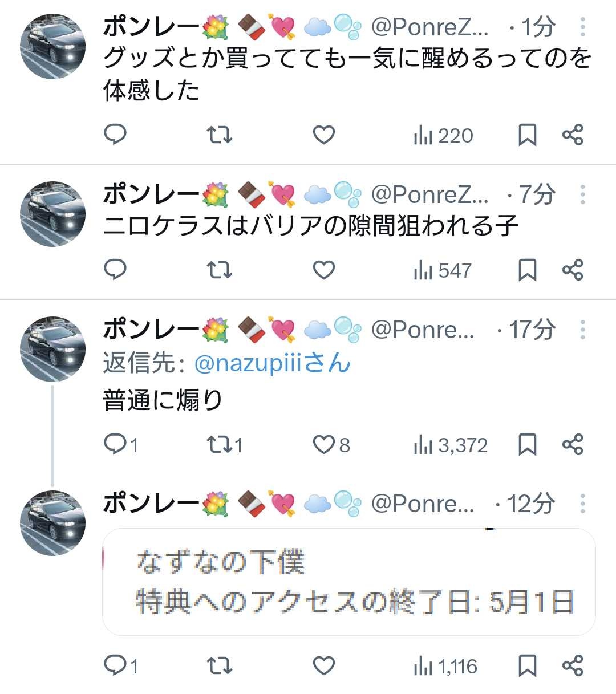Reply to the グッズとか買ってても tweet
The width and height of the screenshot is (616, 694).
tap(116, 135)
